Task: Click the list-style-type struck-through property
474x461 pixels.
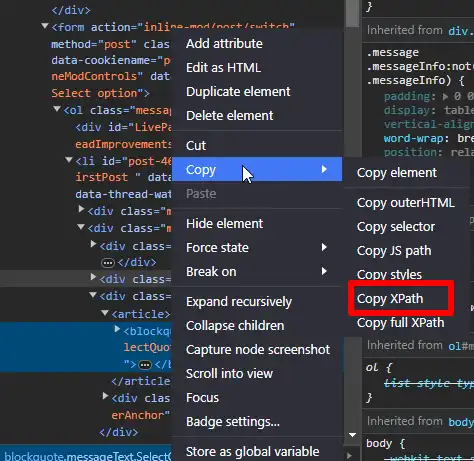Action: coord(429,383)
